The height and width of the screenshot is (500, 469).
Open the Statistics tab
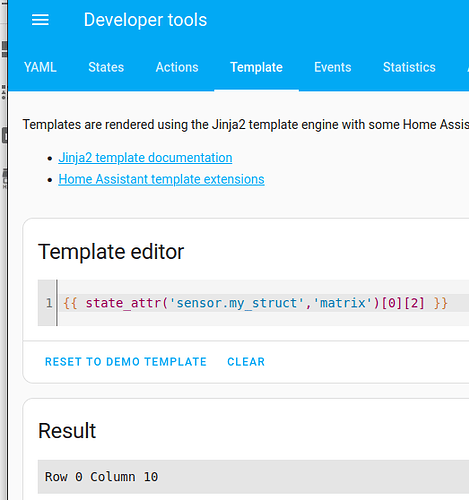[409, 67]
